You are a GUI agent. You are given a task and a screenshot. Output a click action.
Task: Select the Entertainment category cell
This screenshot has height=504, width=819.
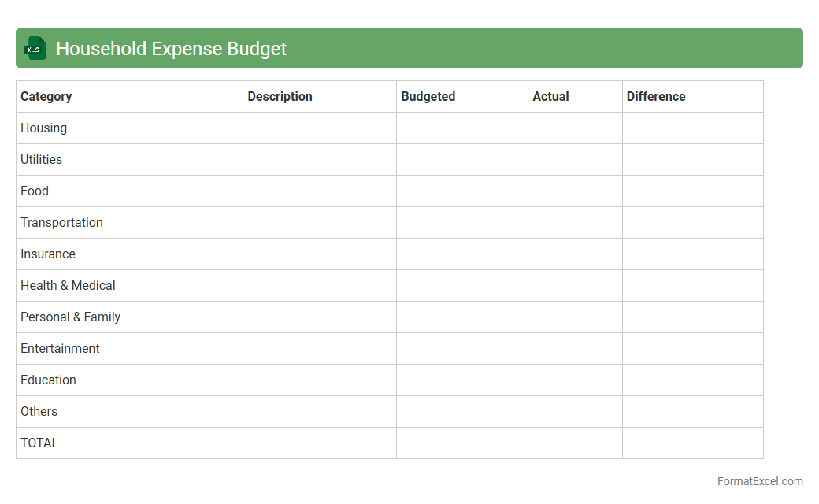(61, 348)
